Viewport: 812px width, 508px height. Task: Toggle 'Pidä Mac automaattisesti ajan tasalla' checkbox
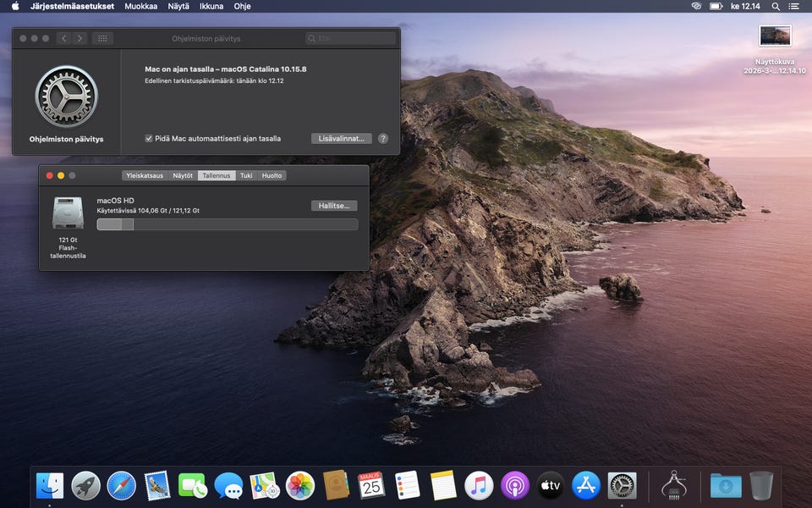click(149, 138)
